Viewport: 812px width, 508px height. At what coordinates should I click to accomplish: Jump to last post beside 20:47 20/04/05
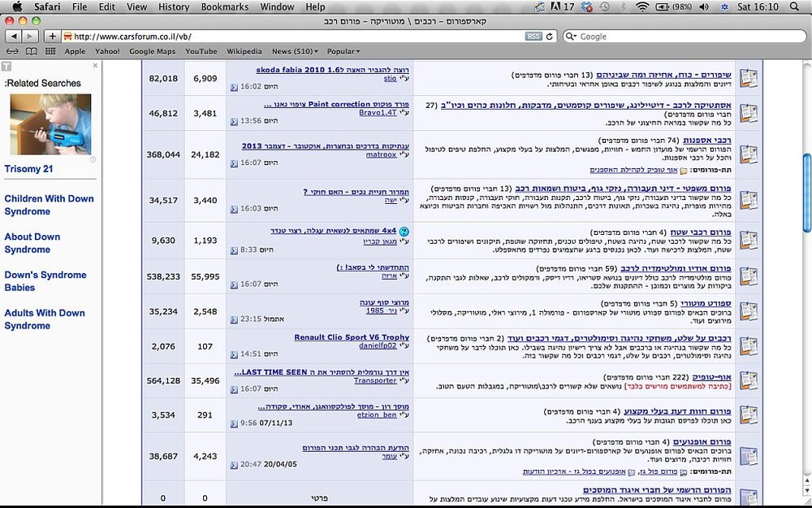[234, 465]
